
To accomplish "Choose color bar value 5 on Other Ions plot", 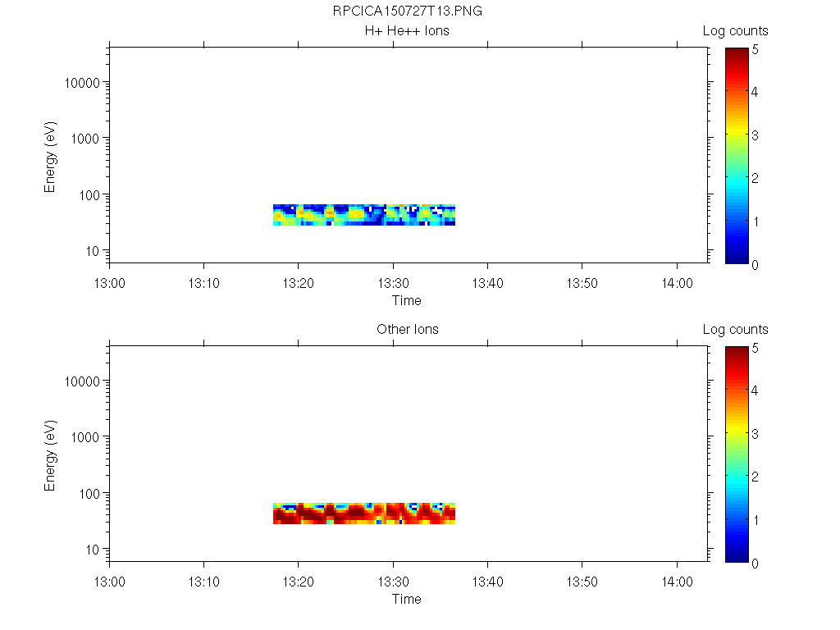I will coord(755,348).
